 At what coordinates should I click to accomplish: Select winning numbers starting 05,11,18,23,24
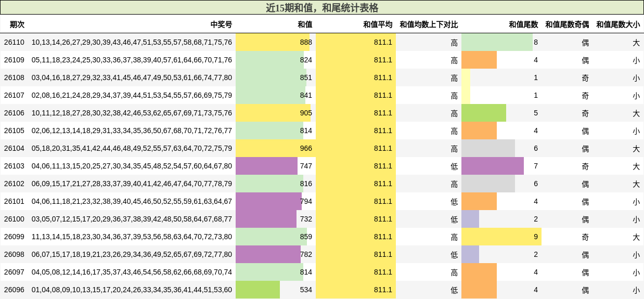point(132,60)
